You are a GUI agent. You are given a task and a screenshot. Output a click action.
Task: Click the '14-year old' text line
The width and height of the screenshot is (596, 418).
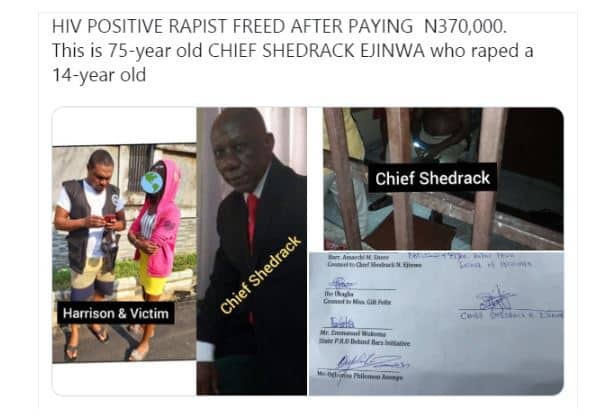[x=99, y=75]
